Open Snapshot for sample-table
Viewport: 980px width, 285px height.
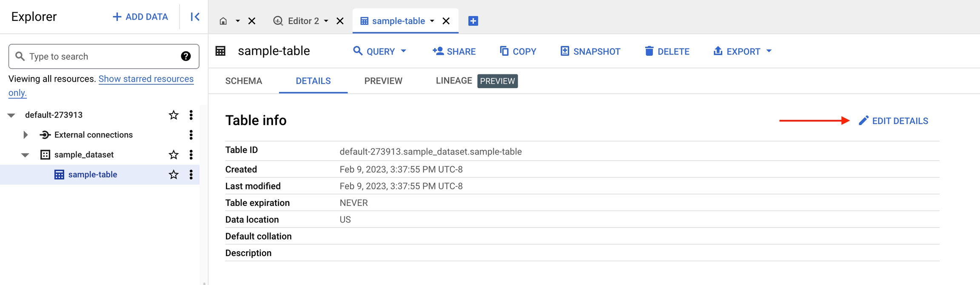590,51
